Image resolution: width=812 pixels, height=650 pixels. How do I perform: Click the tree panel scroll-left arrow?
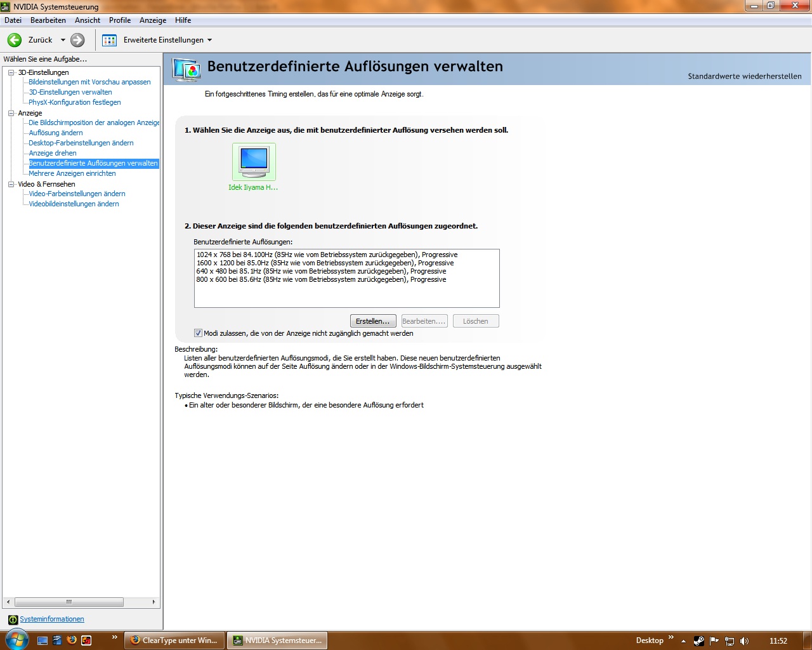[x=8, y=602]
